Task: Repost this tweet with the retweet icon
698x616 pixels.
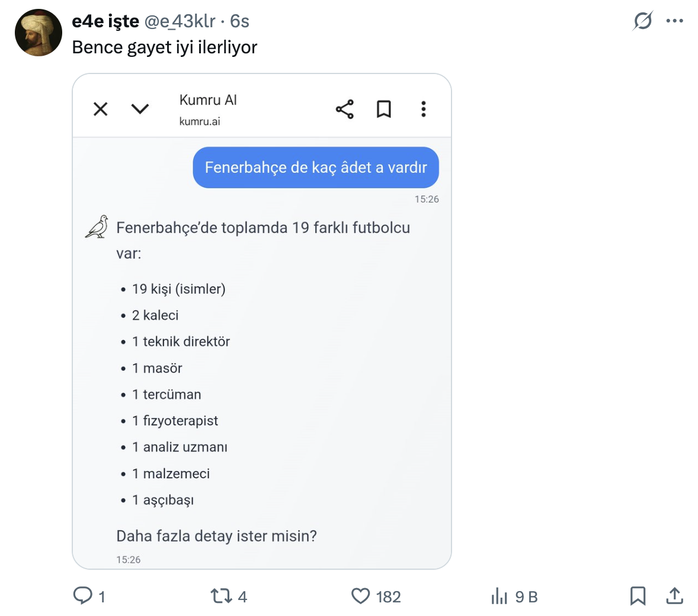Action: coord(221,596)
